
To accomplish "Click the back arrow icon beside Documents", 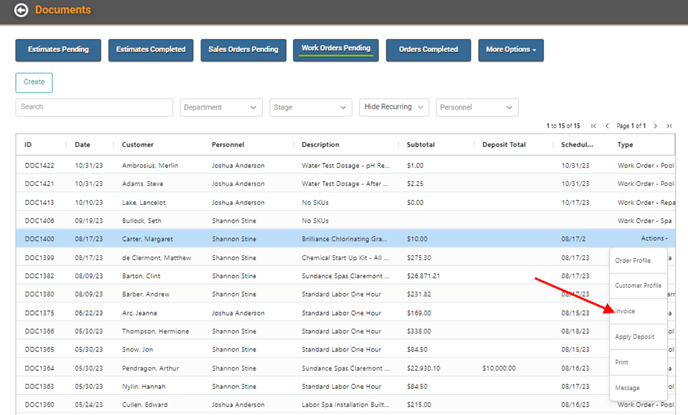I will point(21,11).
